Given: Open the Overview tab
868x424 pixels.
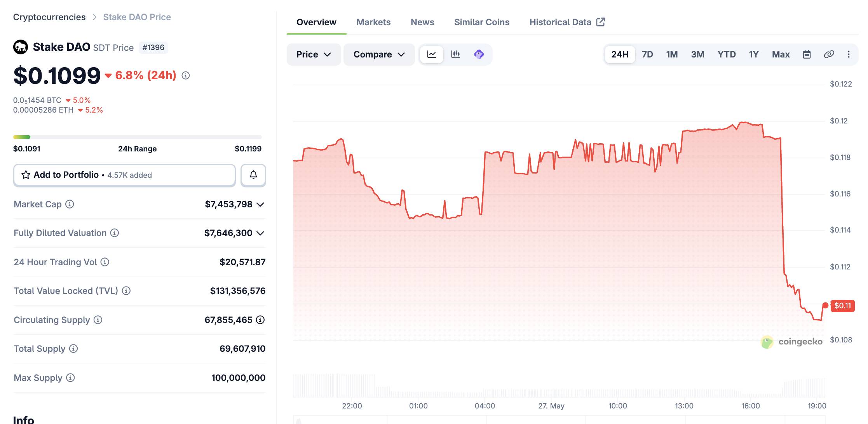Looking at the screenshot, I should coord(316,22).
